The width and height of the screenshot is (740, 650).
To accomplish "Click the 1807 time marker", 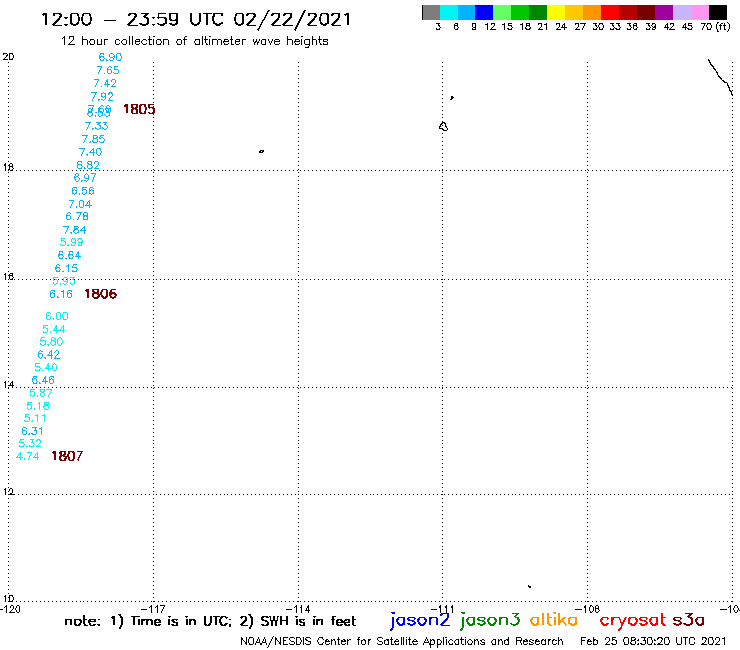I will click(67, 456).
